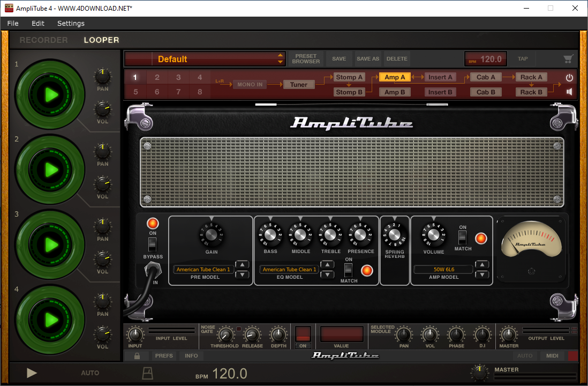Image resolution: width=588 pixels, height=386 pixels.
Task: Select the Stomp A module
Action: [349, 77]
